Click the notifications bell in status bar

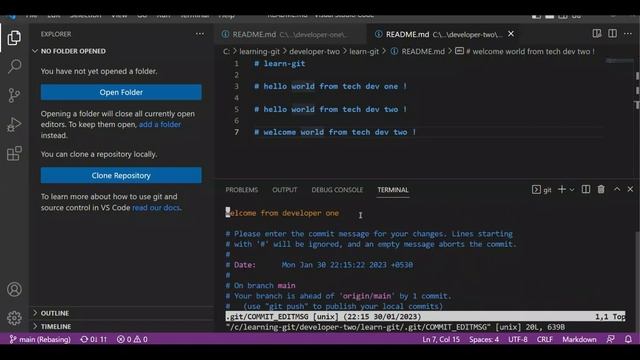click(x=628, y=339)
